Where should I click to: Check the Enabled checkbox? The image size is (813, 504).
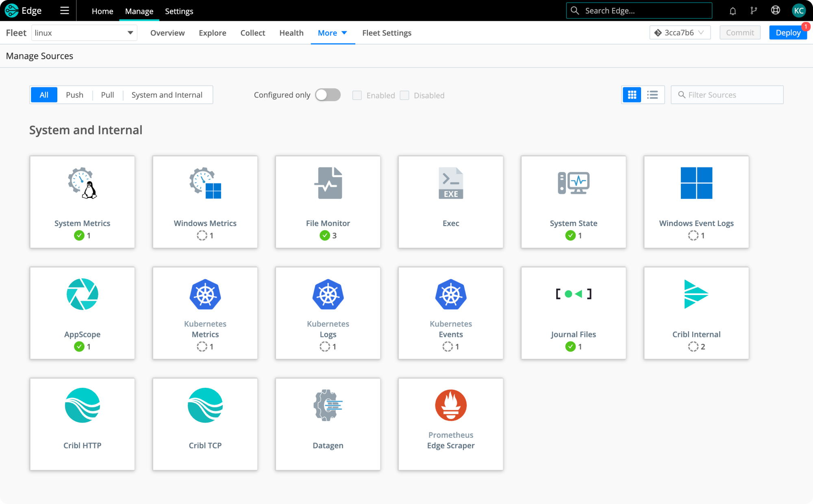(357, 95)
